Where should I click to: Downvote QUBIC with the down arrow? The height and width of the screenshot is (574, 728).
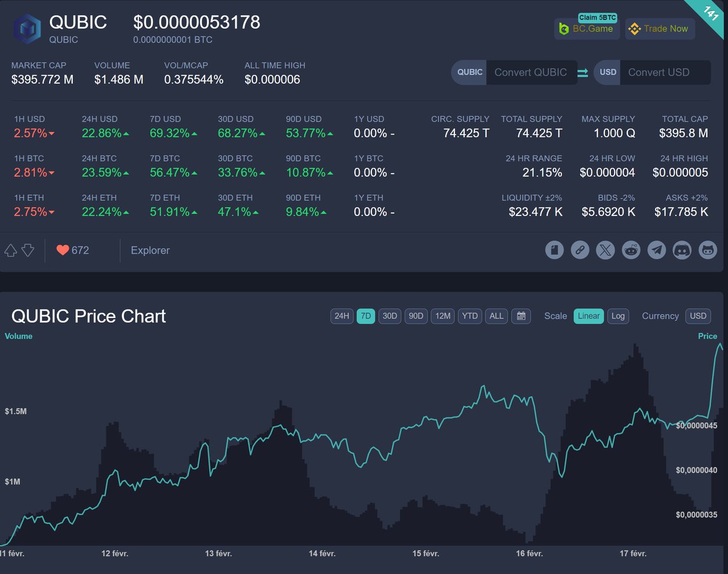tap(27, 250)
